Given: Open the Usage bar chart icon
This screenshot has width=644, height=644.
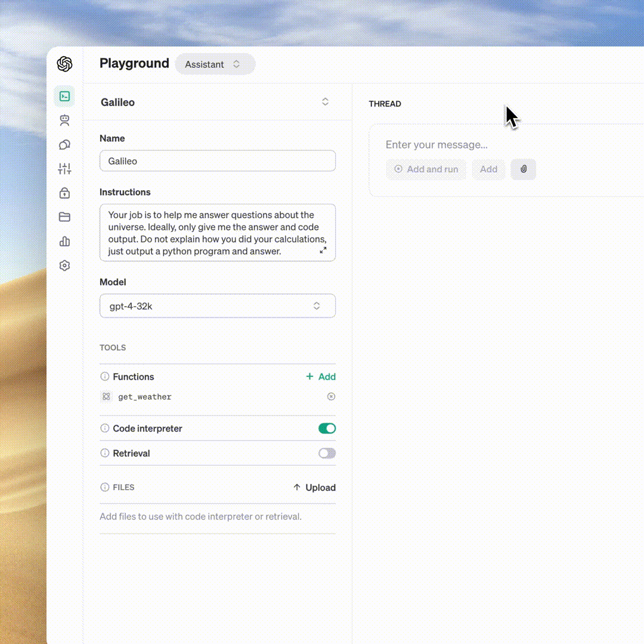Looking at the screenshot, I should tap(64, 241).
